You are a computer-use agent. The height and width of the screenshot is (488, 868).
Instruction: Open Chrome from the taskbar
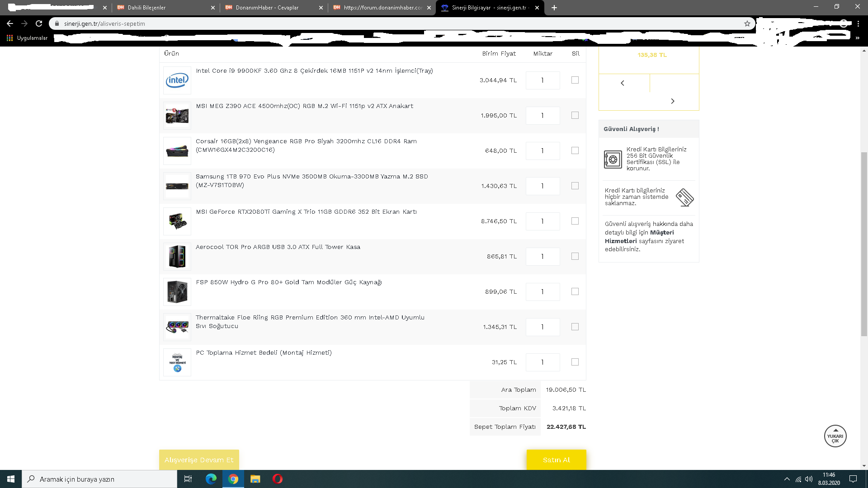coord(233,479)
